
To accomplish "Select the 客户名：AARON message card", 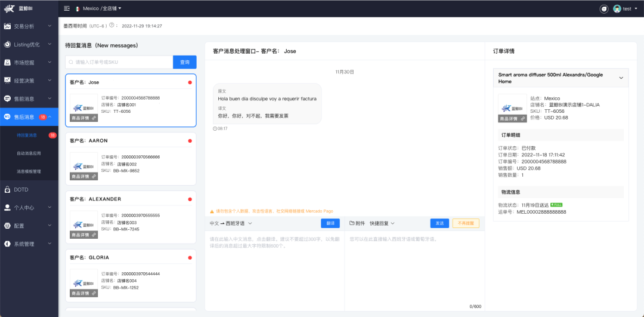I will point(131,159).
